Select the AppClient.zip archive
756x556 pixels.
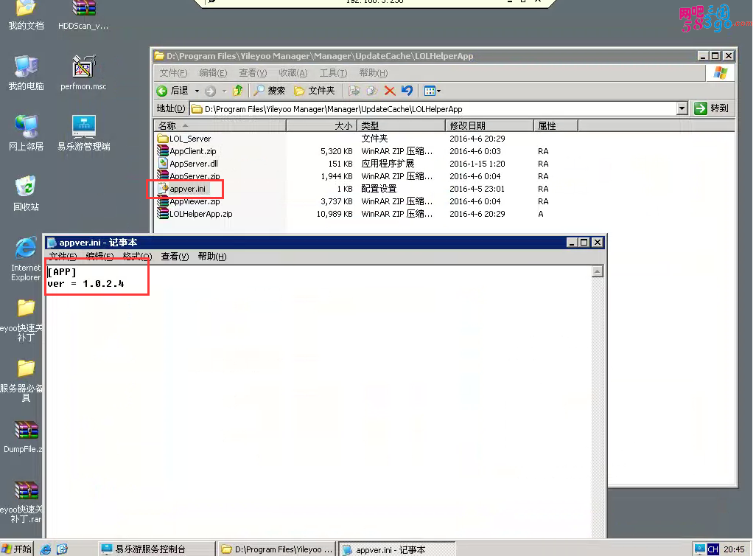187,152
